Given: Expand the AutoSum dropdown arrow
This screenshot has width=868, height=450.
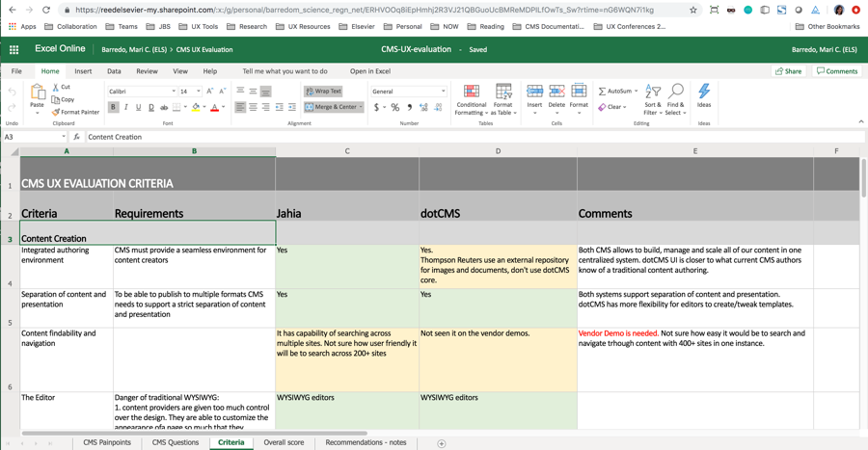Looking at the screenshot, I should (x=637, y=92).
